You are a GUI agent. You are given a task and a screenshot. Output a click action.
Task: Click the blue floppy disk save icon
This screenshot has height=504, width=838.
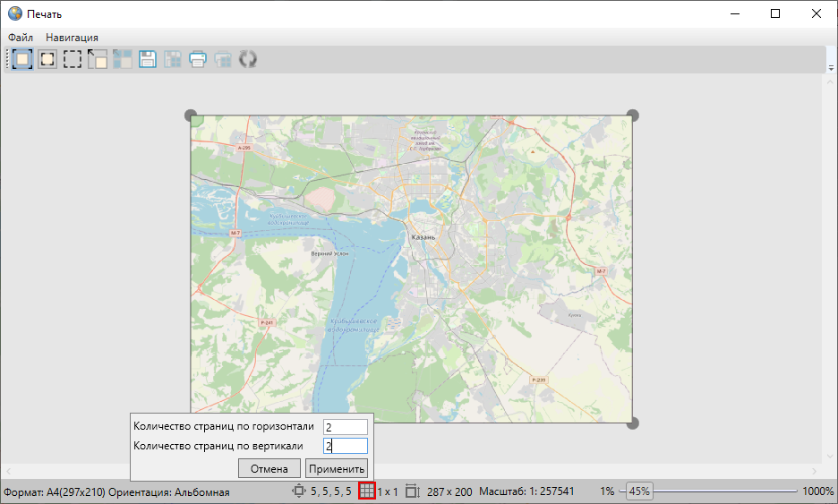(x=148, y=60)
